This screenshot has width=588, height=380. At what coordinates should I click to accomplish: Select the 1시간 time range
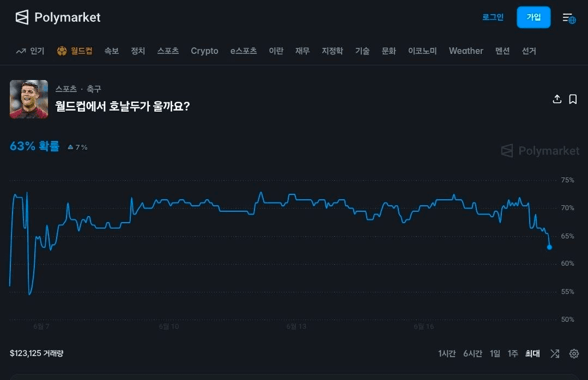(447, 353)
